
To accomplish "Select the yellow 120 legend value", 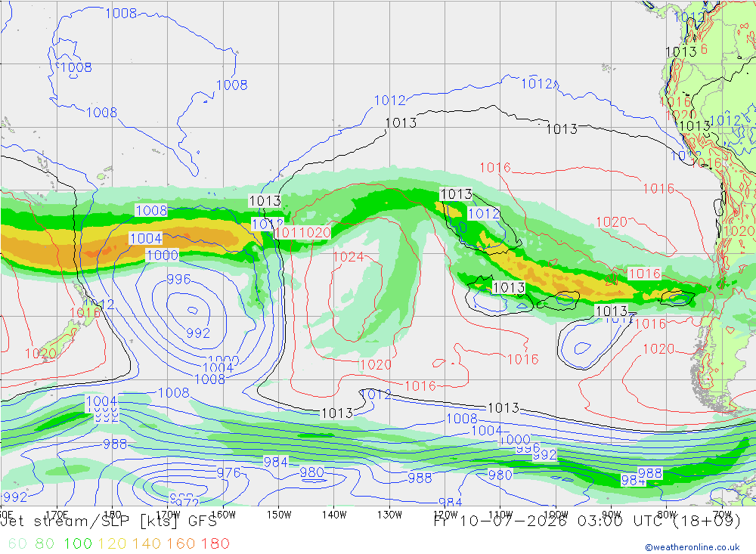I will [112, 543].
